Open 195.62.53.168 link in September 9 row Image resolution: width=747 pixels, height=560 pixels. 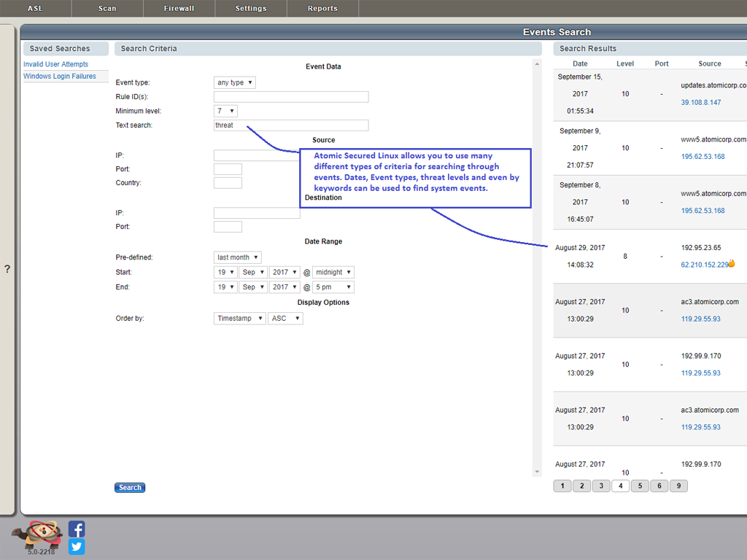[x=703, y=157]
